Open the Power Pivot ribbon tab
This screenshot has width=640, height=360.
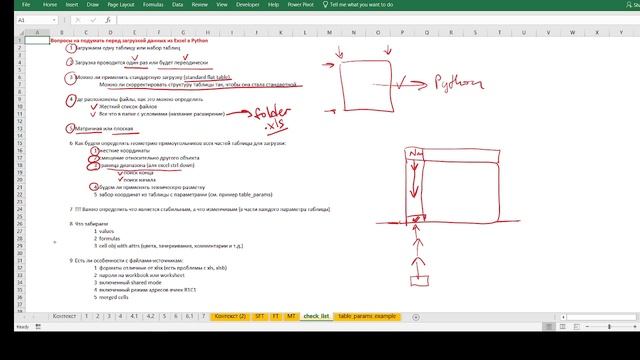(300, 4)
